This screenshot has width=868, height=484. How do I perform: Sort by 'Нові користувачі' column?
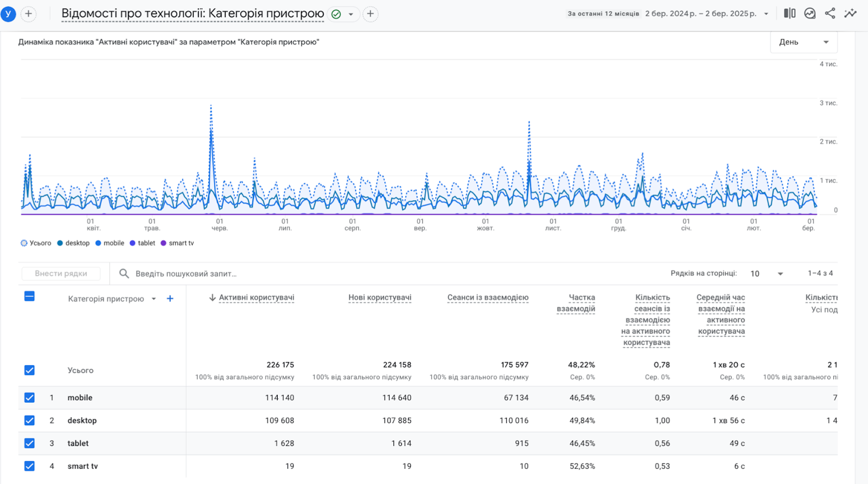[x=380, y=298]
